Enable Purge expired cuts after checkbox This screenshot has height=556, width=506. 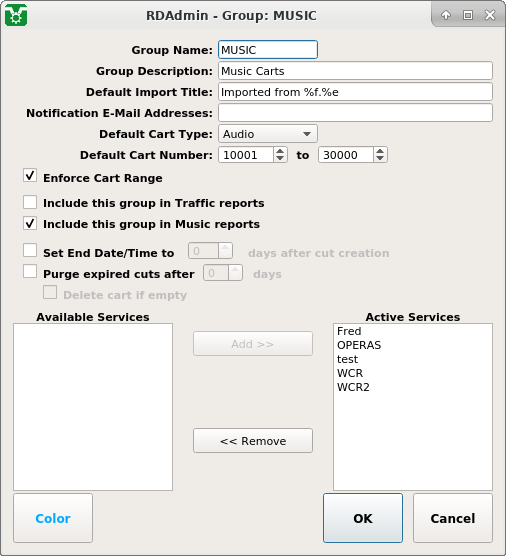click(30, 271)
